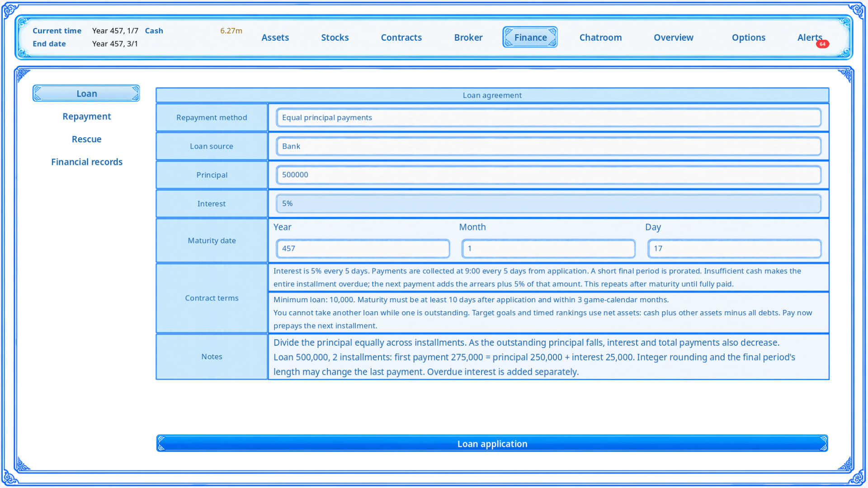Viewport: 868px width, 488px height.
Task: Open the Chatroom tab
Action: click(600, 38)
